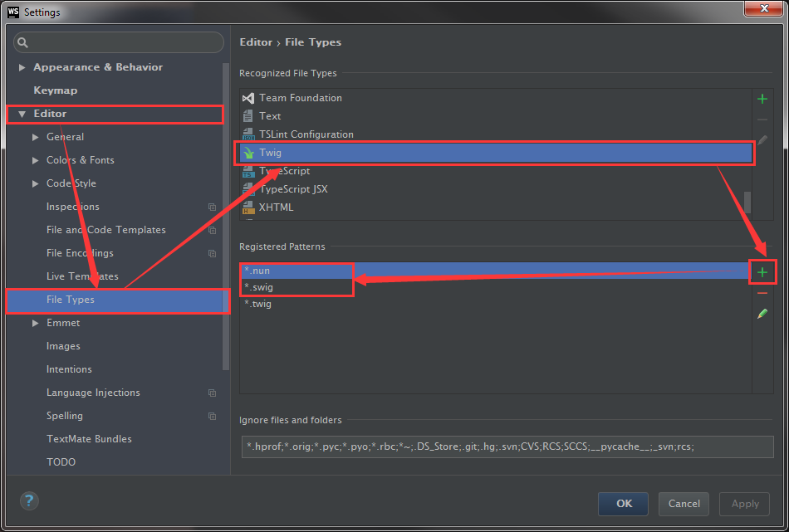This screenshot has height=532, width=789.
Task: Remove the selected registered pattern
Action: pyautogui.click(x=762, y=293)
